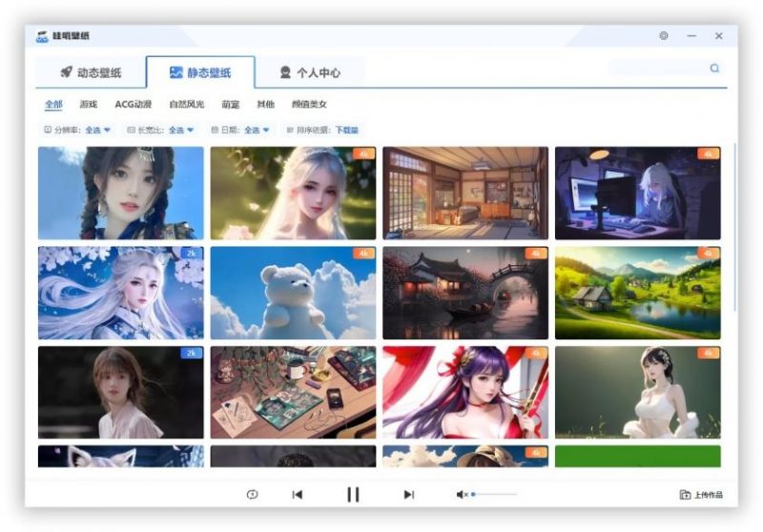Open the braided-hair girl wallpaper

pos(121,193)
